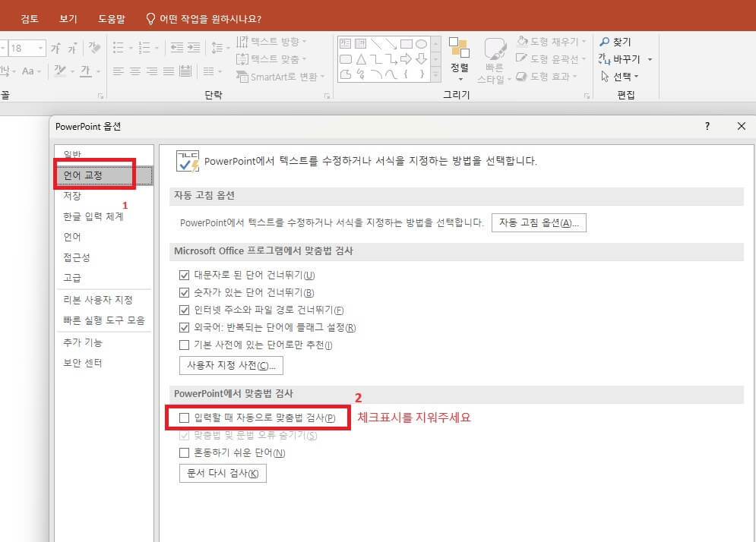Open the 보기 ribbon tab
Viewport: 756px width, 542px height.
[x=68, y=19]
